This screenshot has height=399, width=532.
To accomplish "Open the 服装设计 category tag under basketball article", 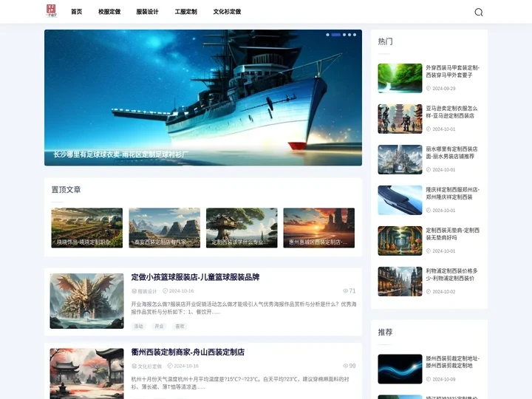I will click(x=147, y=291).
